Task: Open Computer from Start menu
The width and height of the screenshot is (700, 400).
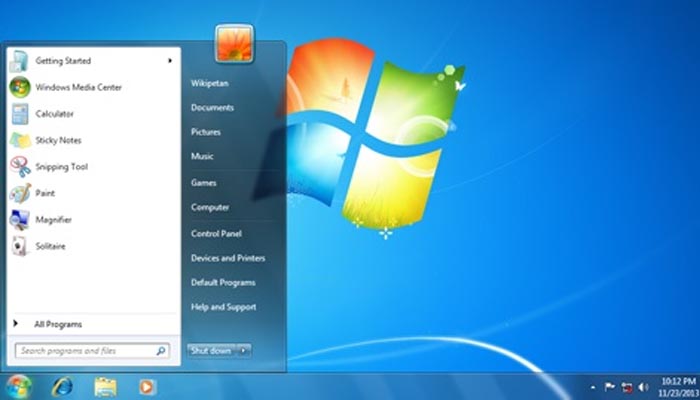Action: 210,208
